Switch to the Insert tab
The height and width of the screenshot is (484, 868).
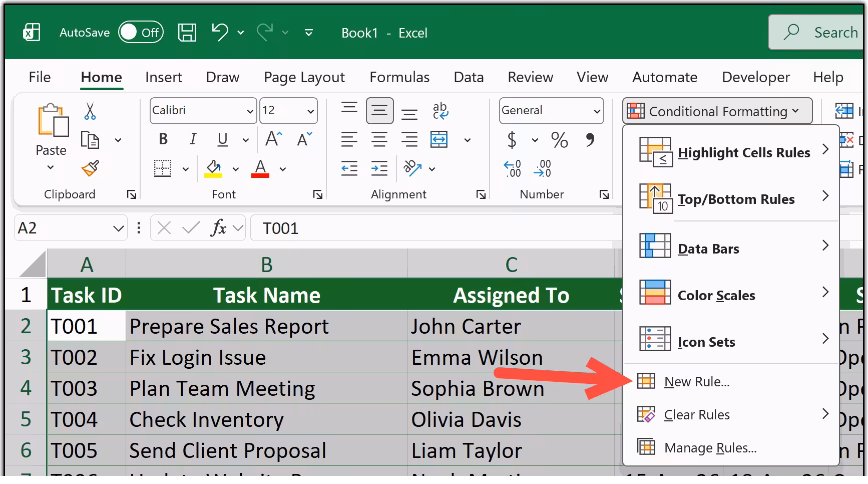pos(164,77)
